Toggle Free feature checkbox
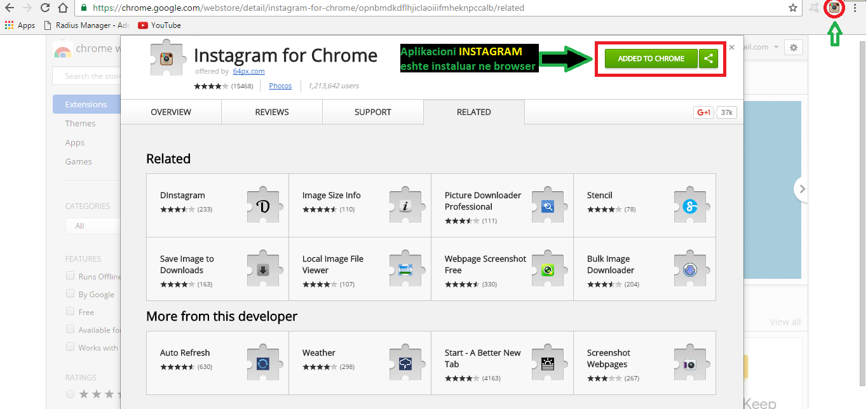The height and width of the screenshot is (409, 868). [x=71, y=311]
